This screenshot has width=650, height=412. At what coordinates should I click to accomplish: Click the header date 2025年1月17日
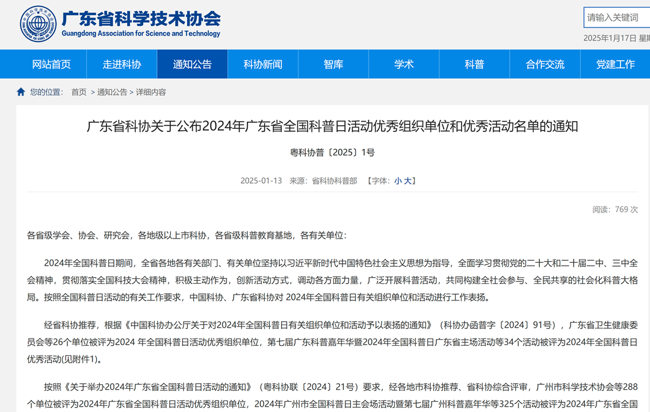coord(609,38)
